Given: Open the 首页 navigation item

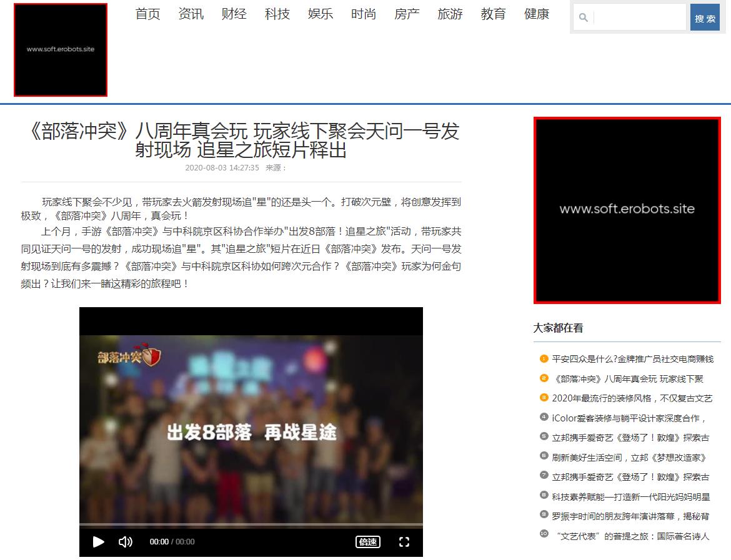Looking at the screenshot, I should pos(148,14).
